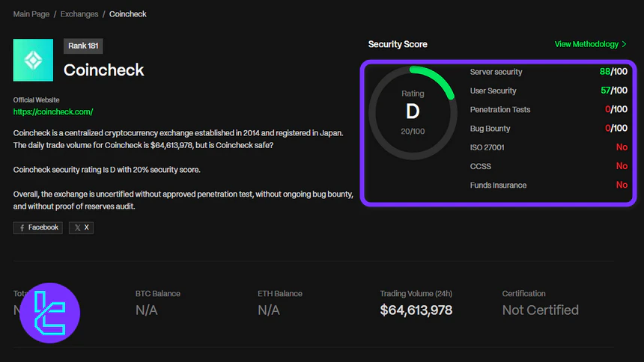Open the Main Page breadcrumb link
This screenshot has height=362, width=644.
[x=31, y=14]
